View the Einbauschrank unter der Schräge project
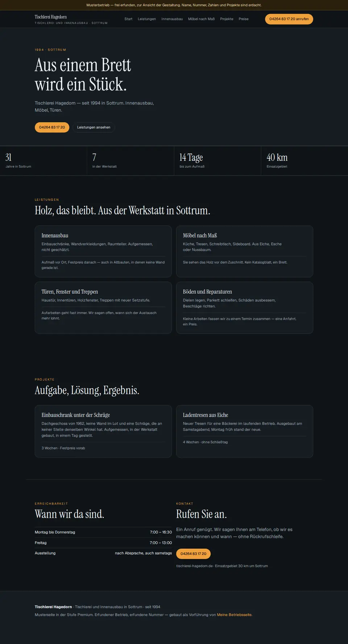The width and height of the screenshot is (348, 644). pyautogui.click(x=103, y=431)
